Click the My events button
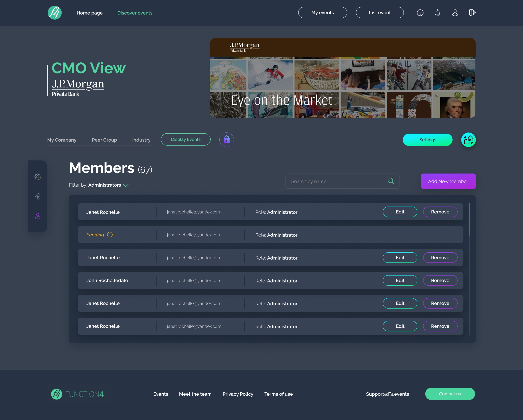Screen dimensions: 523x420 (323, 13)
